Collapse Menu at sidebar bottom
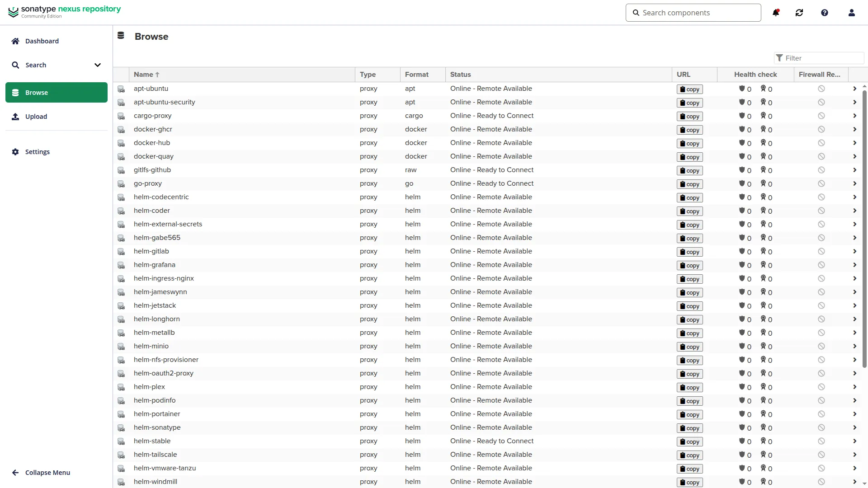The image size is (868, 488). [56, 473]
